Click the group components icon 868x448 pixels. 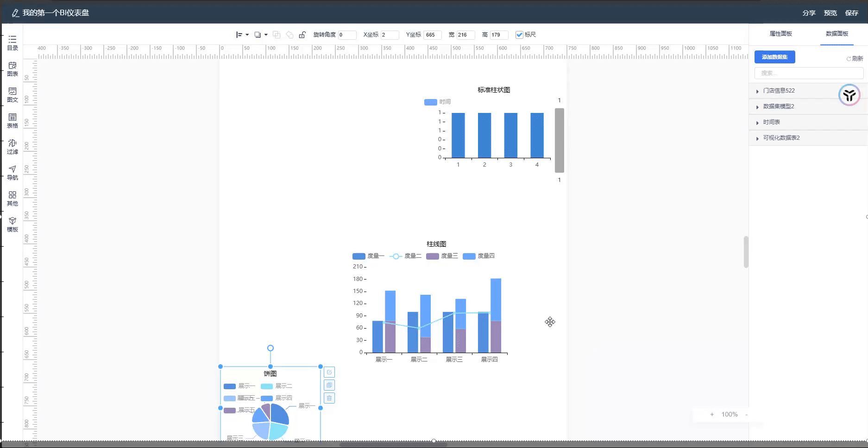[277, 35]
